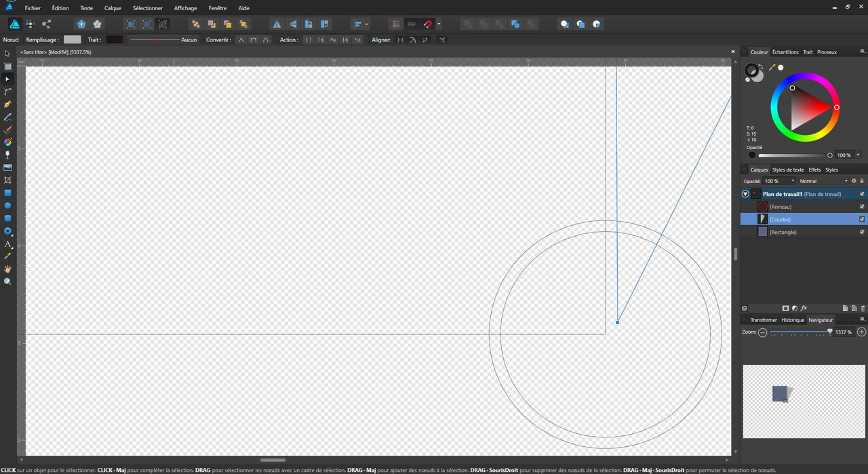Open the Affichage menu
Image resolution: width=868 pixels, height=474 pixels.
pyautogui.click(x=185, y=8)
